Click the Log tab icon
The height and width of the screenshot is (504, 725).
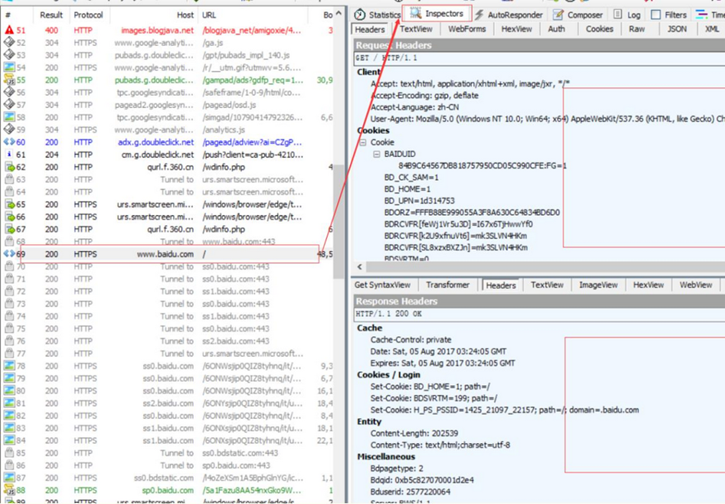619,15
